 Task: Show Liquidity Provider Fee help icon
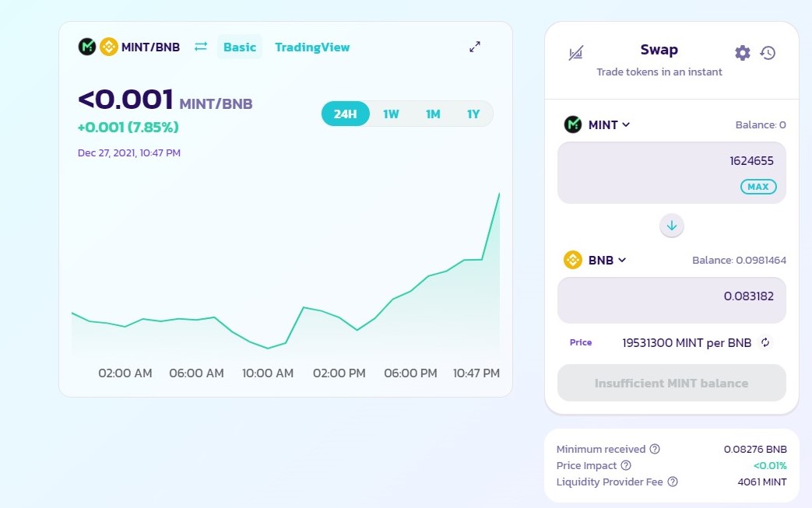pos(672,482)
